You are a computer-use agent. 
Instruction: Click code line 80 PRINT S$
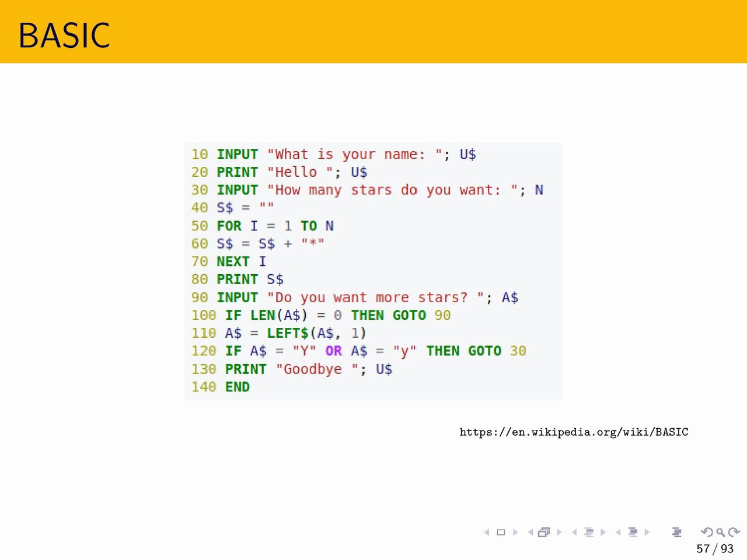tap(238, 279)
